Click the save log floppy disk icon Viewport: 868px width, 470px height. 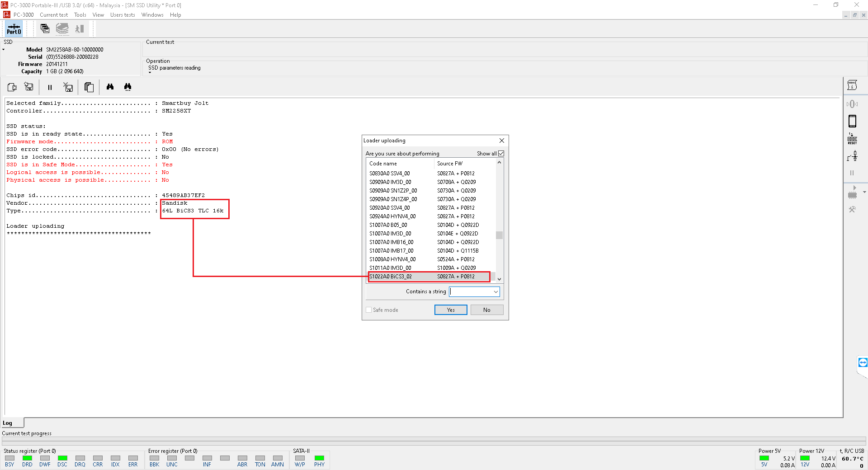[29, 87]
